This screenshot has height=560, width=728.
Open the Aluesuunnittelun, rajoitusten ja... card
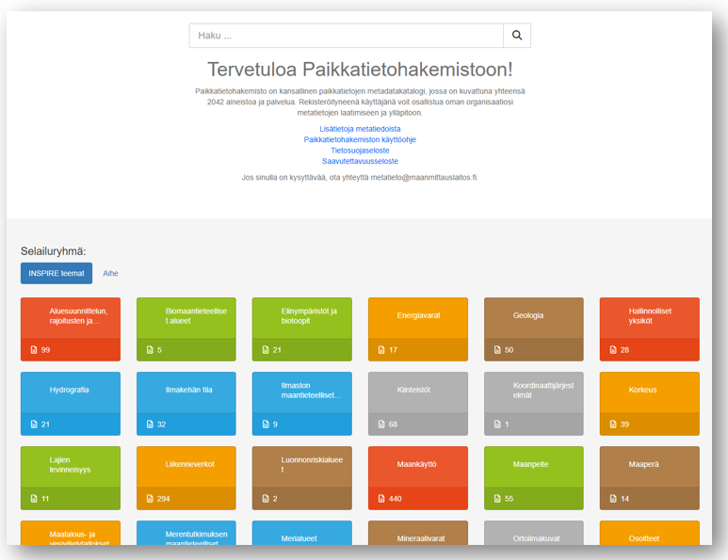point(71,329)
